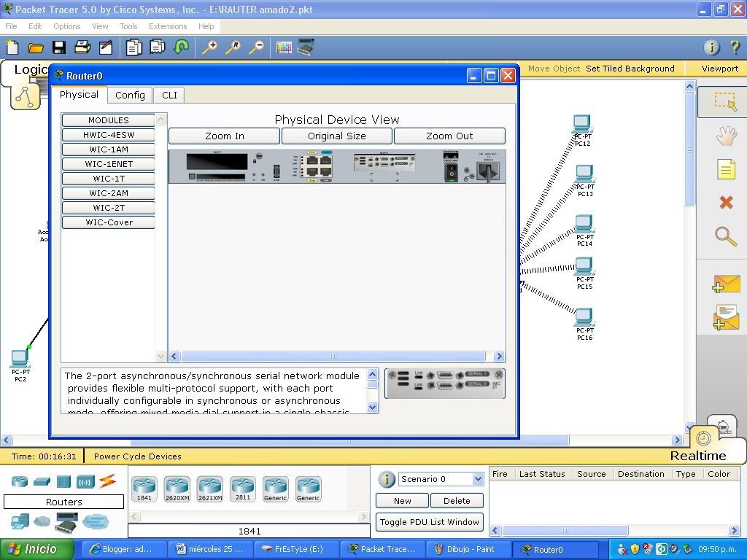This screenshot has width=747, height=560.
Task: Open the Extensions menu
Action: tap(168, 26)
